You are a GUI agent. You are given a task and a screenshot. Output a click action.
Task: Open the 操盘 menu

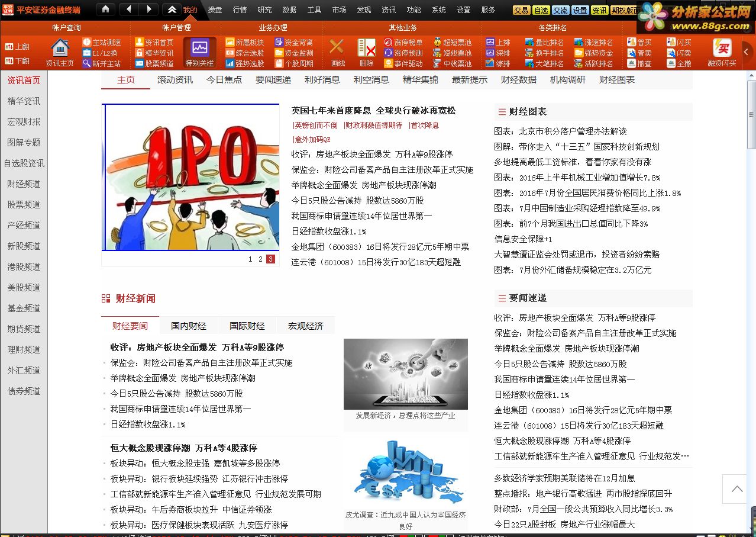click(x=215, y=9)
